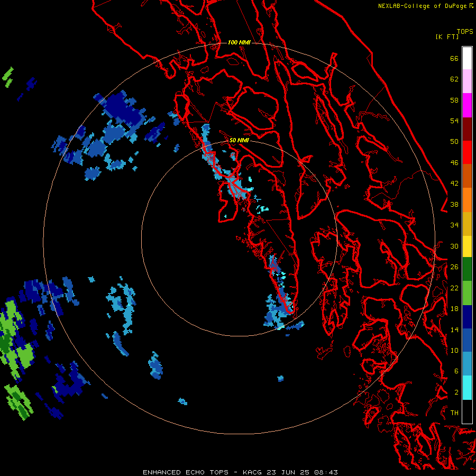Click the white color swatch above 66

click(467, 58)
